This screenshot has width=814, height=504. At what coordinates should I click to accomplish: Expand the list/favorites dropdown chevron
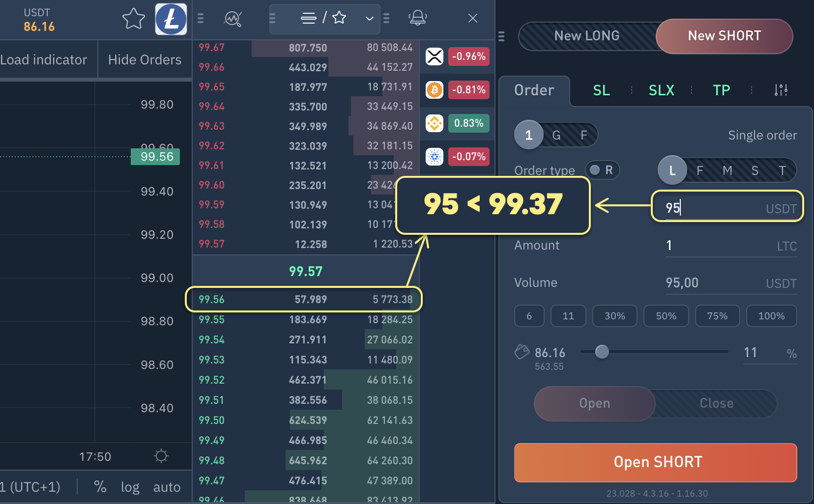point(370,19)
